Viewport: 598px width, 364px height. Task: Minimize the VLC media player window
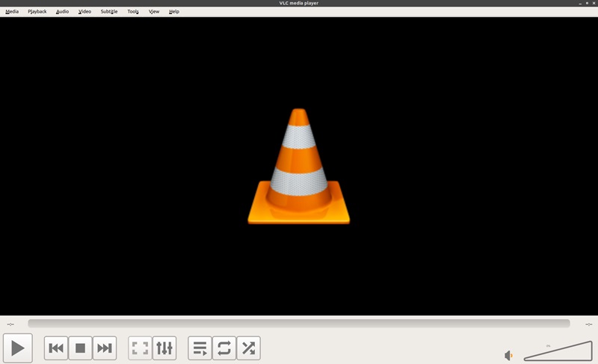(x=580, y=3)
